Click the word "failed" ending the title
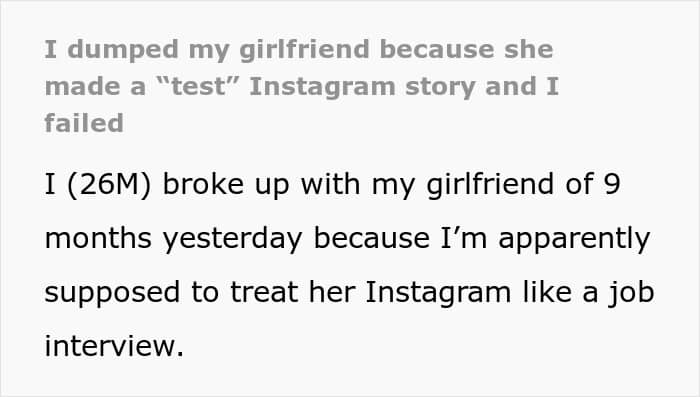The image size is (700, 397). pyautogui.click(x=84, y=123)
